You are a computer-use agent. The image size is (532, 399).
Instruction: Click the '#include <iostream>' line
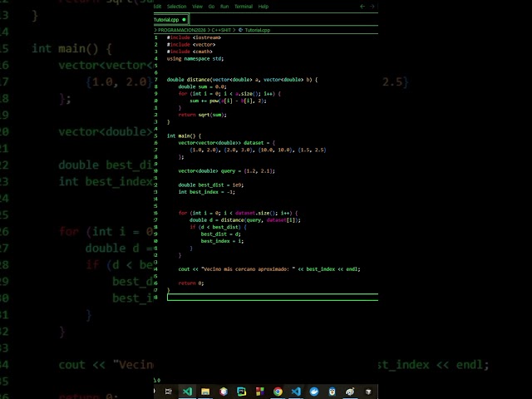194,37
